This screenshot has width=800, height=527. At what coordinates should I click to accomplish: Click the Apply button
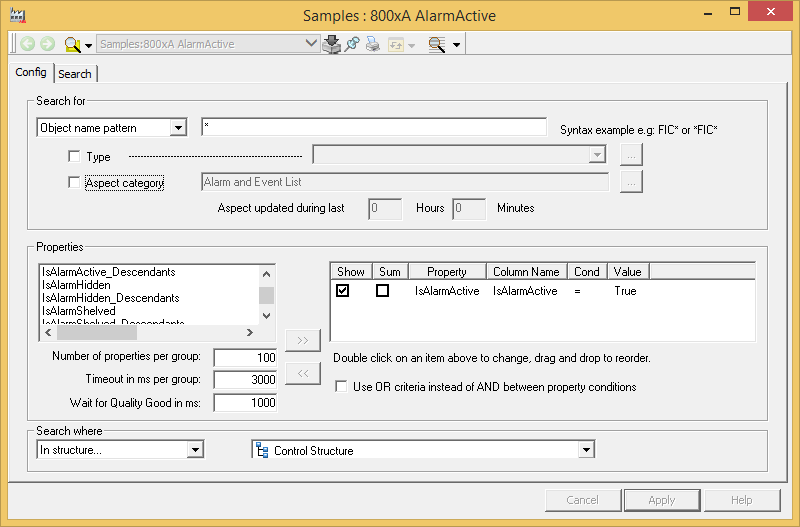coord(662,500)
